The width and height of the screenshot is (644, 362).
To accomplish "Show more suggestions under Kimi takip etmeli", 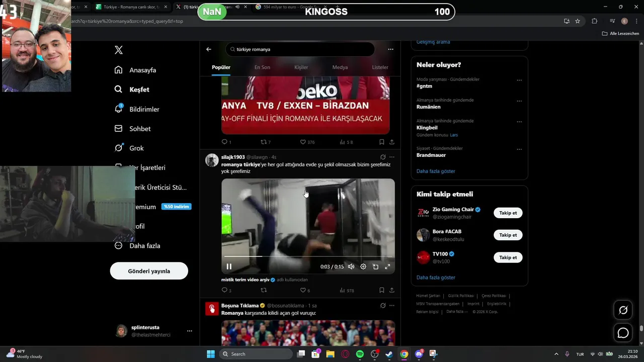I will 436,278.
